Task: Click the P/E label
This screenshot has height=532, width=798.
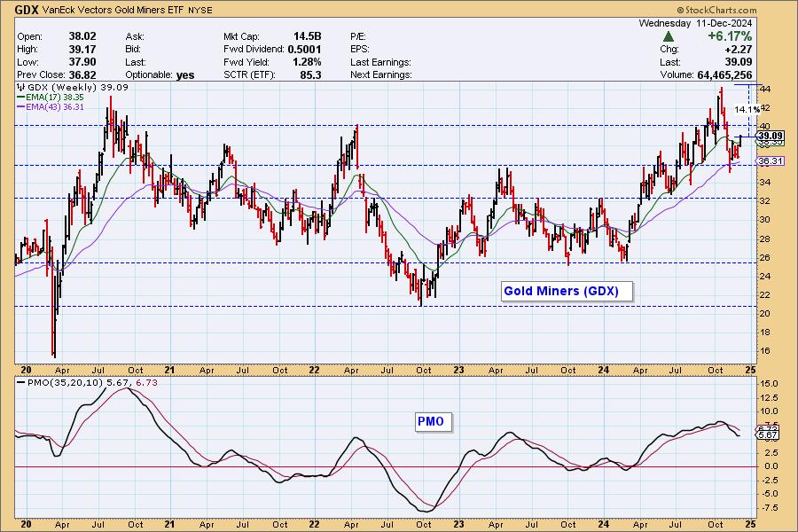Action: [358, 36]
